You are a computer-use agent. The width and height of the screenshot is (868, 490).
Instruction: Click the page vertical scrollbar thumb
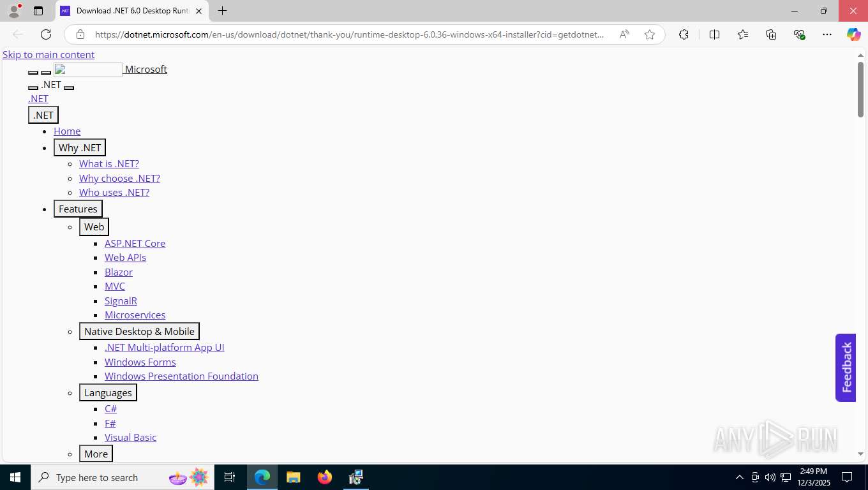[860, 89]
